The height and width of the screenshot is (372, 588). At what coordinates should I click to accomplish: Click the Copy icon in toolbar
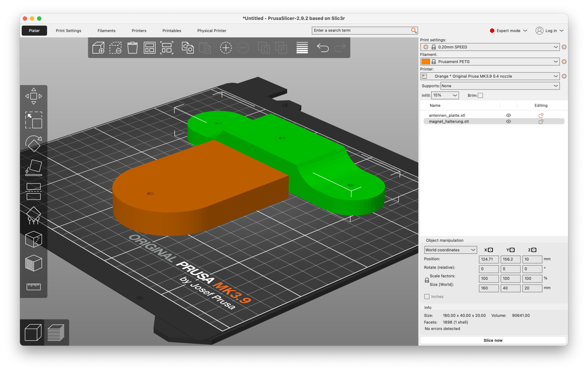pos(188,48)
